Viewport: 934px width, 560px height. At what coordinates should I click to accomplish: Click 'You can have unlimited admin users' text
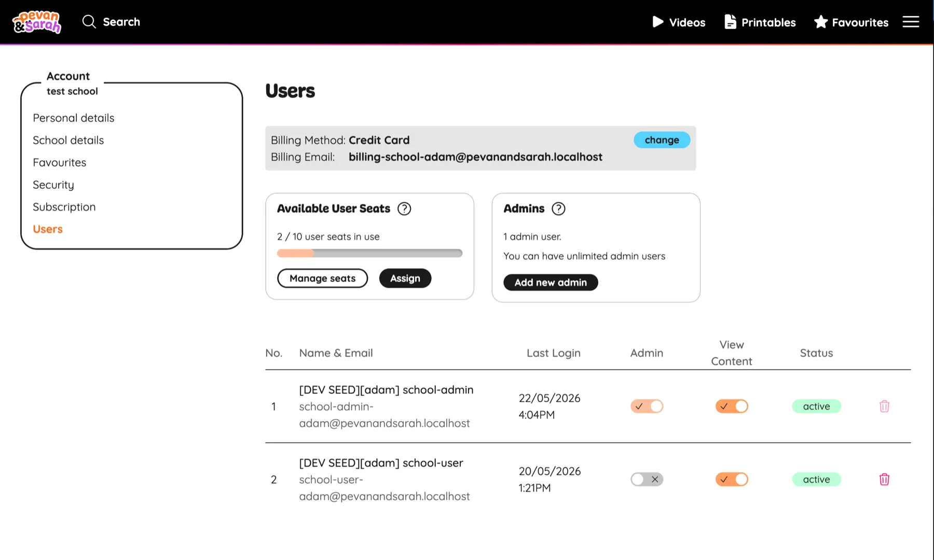[584, 256]
